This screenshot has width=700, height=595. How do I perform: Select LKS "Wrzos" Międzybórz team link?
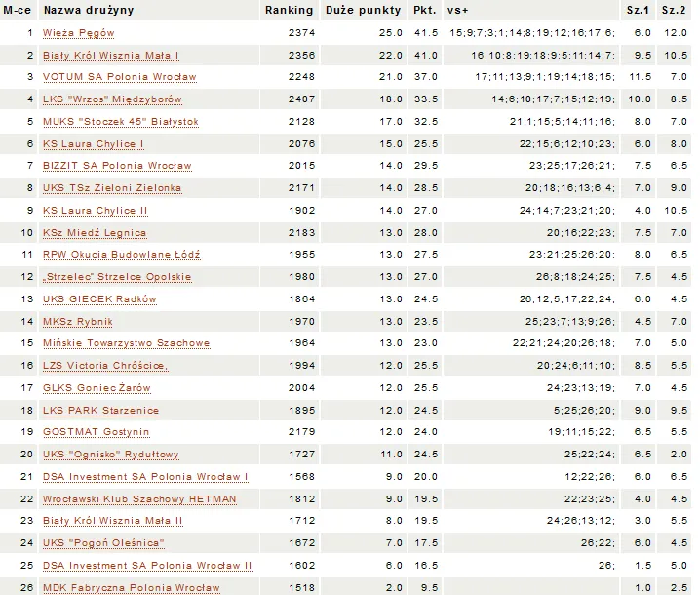point(112,99)
